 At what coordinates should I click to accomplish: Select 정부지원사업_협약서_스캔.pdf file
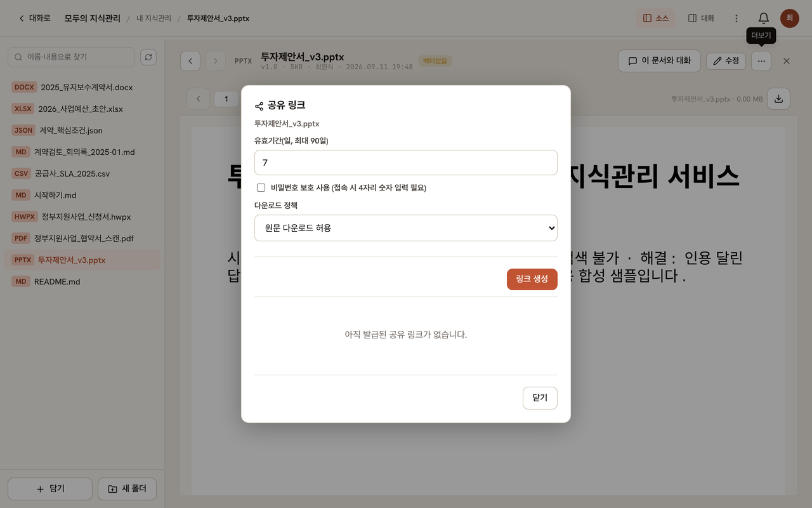click(x=82, y=239)
